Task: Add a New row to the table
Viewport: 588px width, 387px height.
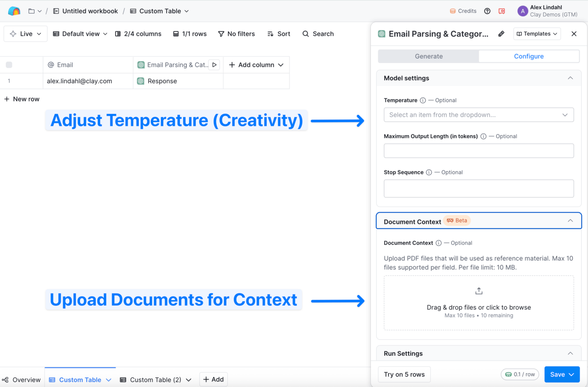Action: (x=22, y=99)
